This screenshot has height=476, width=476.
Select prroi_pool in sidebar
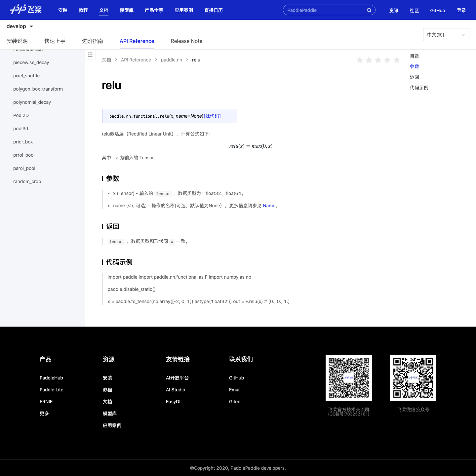24,155
